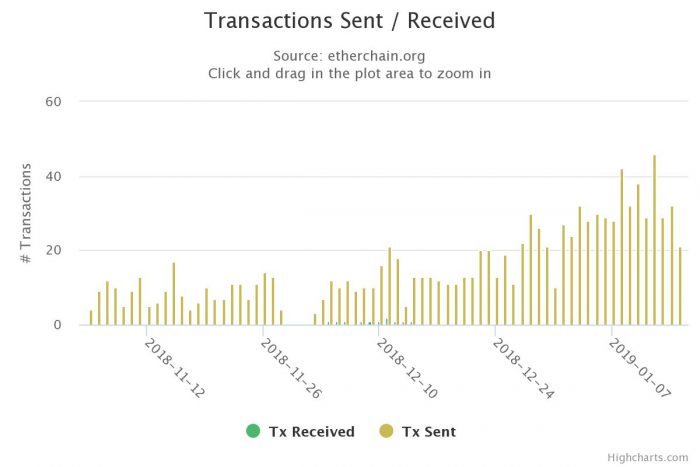
Task: Toggle the Tx Received legend item
Action: [x=300, y=431]
